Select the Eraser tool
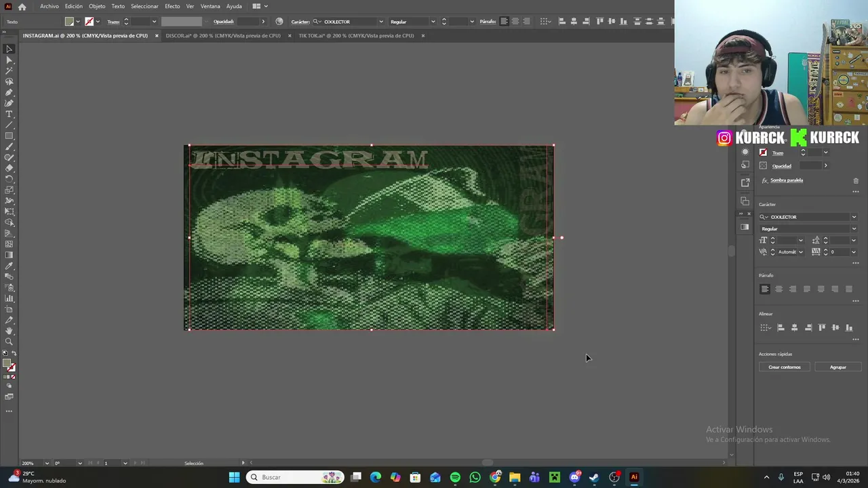The width and height of the screenshot is (868, 488). pyautogui.click(x=9, y=168)
